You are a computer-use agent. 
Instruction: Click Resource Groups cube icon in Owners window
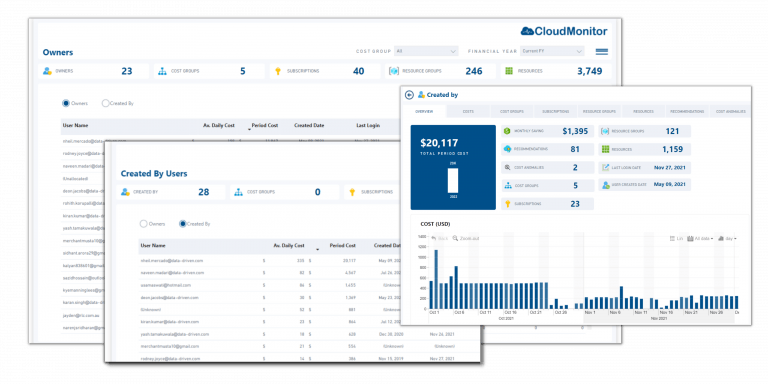[393, 71]
